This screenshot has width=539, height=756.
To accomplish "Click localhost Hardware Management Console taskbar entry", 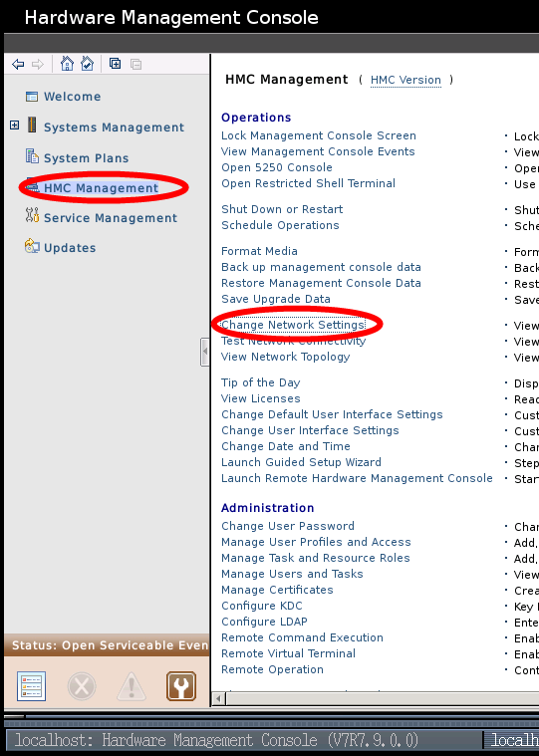I will pyautogui.click(x=243, y=740).
